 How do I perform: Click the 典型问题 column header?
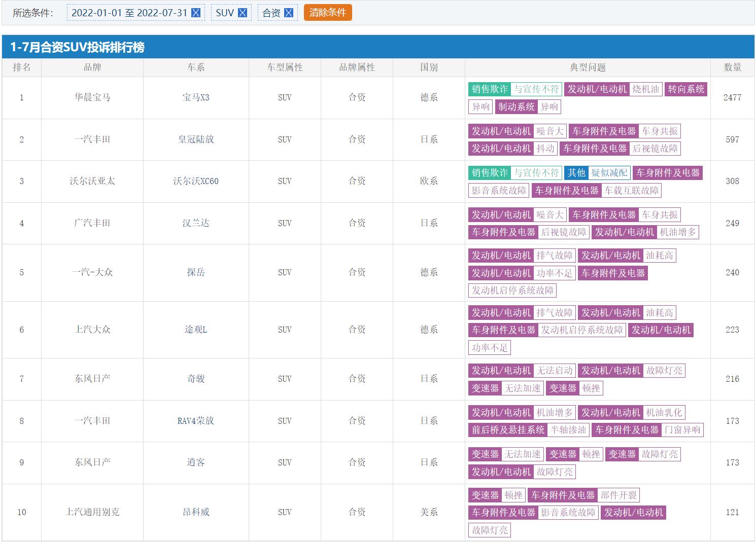(x=588, y=67)
